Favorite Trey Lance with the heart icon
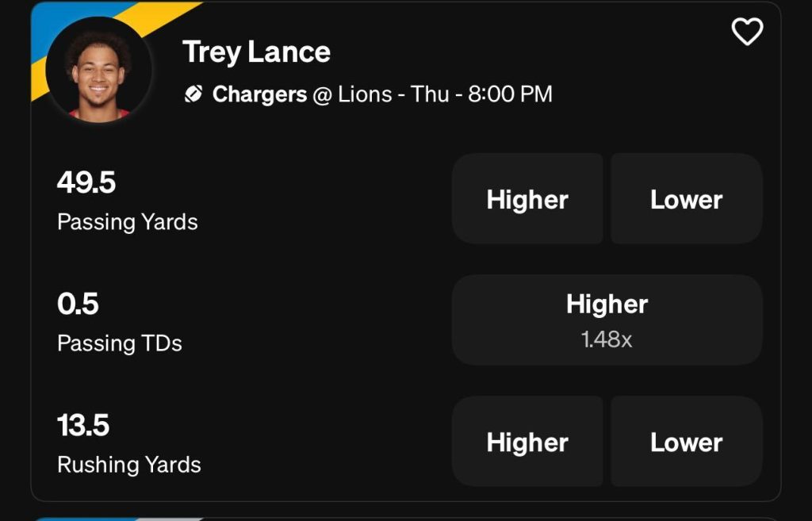Viewport: 812px width, 521px height. [747, 32]
